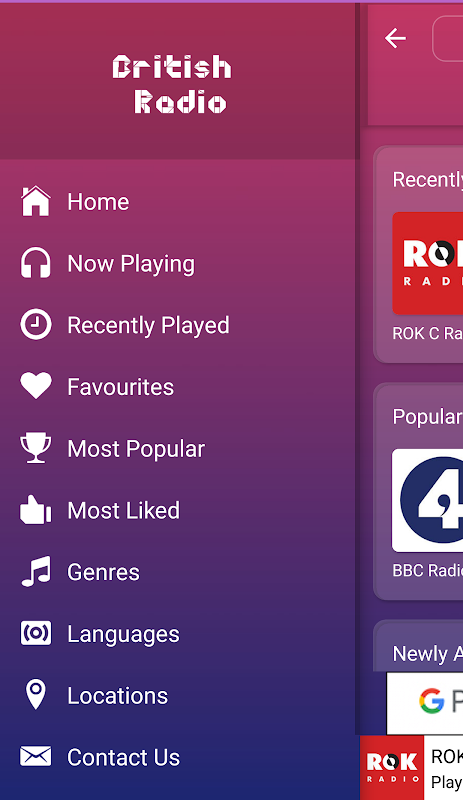Open the Recently Played menu item
463x800 pixels.
[149, 326]
